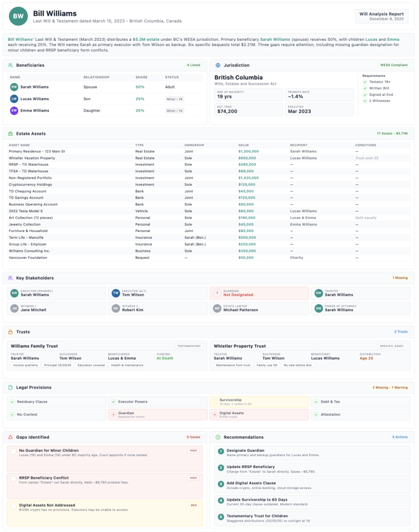Click the Trusts section lock icon
The height and width of the screenshot is (532, 419).
pyautogui.click(x=10, y=332)
